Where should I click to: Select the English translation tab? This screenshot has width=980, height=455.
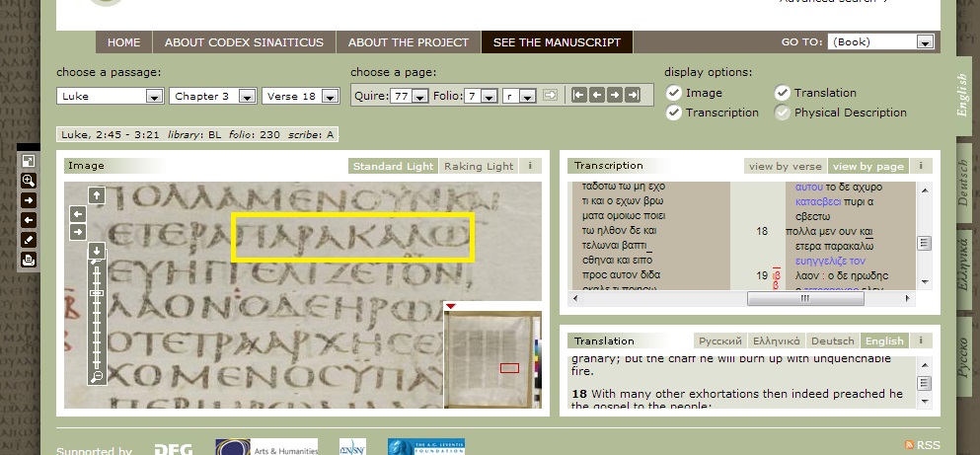pos(884,341)
